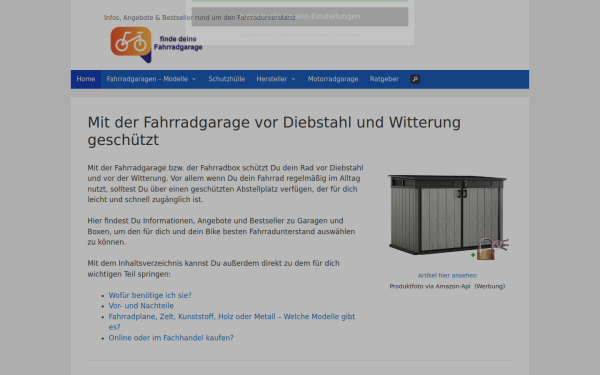
Task: Open the Motorradgarage menu item
Action: 333,79
